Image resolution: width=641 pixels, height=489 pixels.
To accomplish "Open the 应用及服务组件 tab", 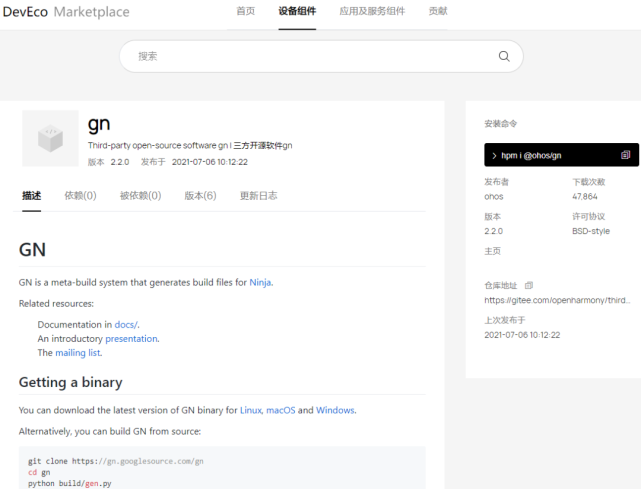I will tap(372, 11).
